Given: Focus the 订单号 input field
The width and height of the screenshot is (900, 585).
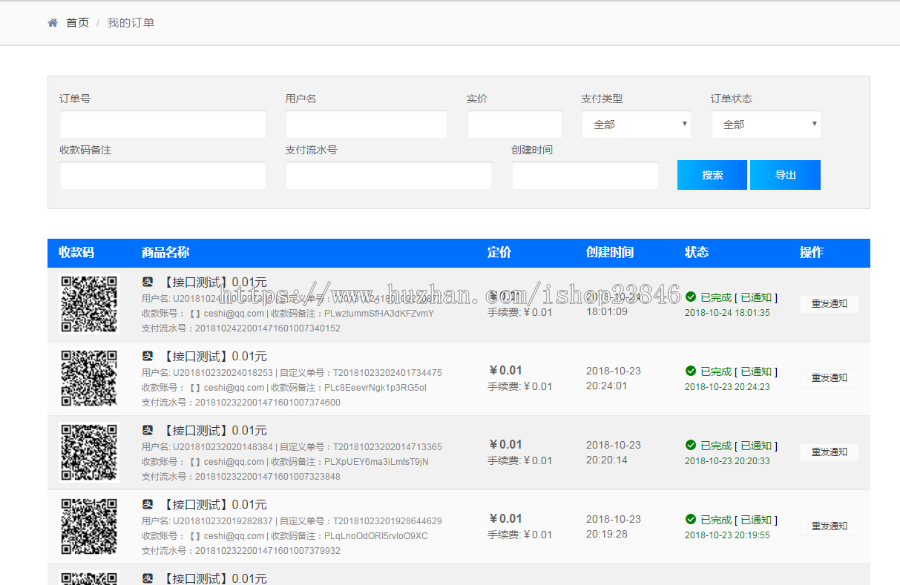Looking at the screenshot, I should (163, 125).
